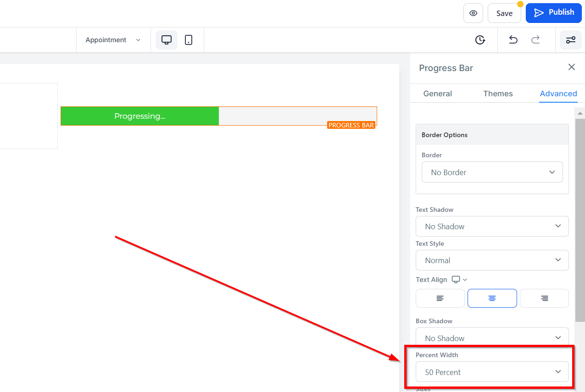The height and width of the screenshot is (392, 585).
Task: Publish the page
Action: tap(553, 13)
